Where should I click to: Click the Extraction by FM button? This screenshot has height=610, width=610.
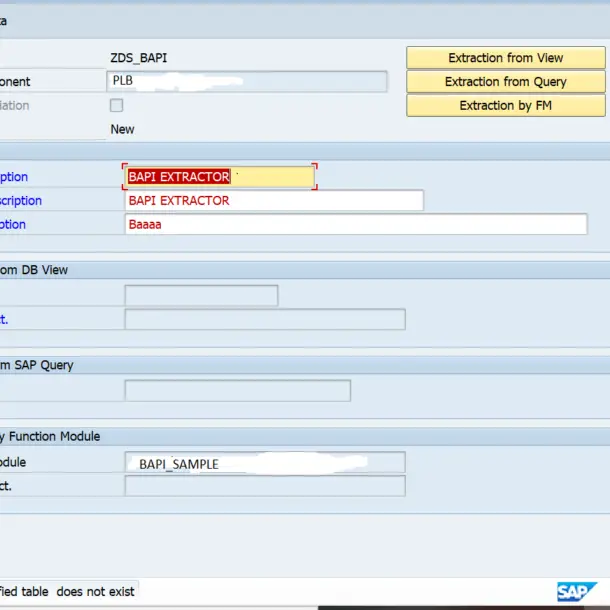(x=506, y=105)
